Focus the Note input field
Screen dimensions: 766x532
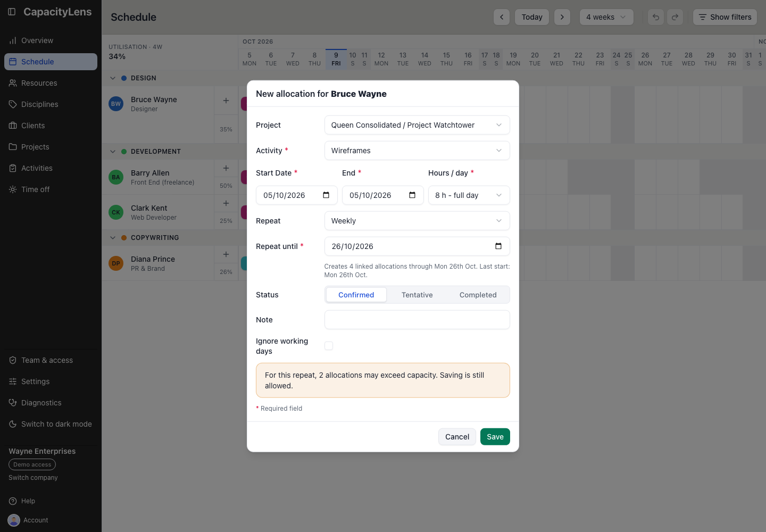coord(417,320)
